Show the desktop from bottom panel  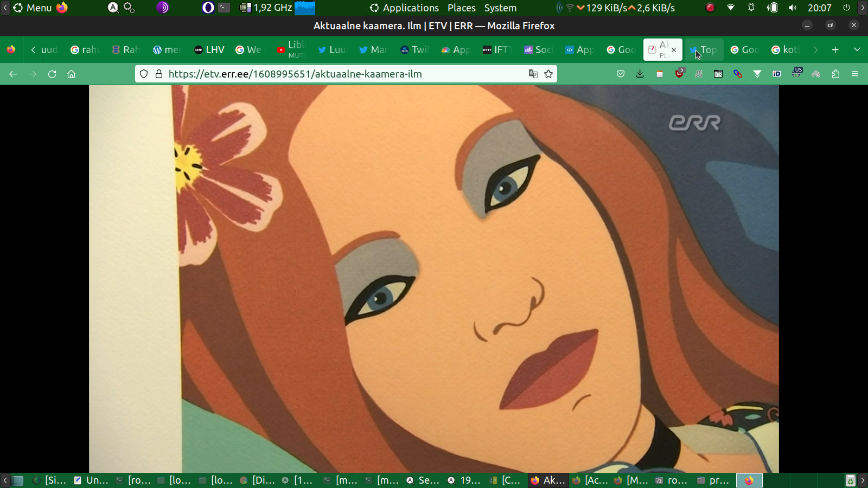18,480
